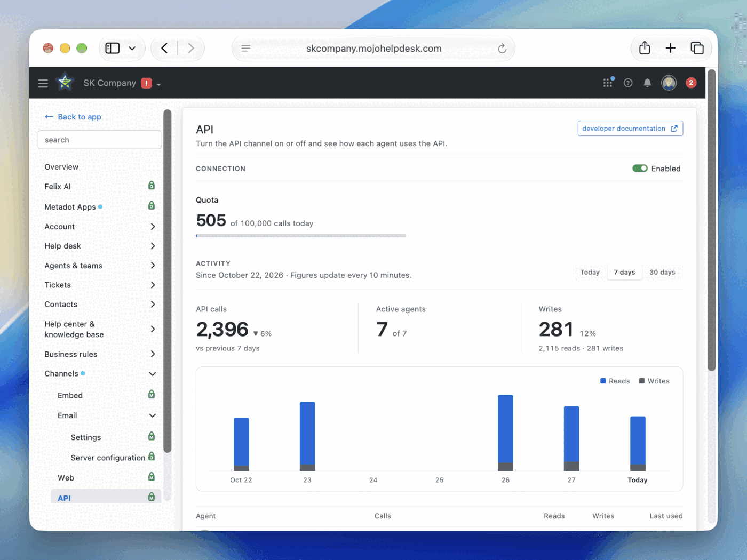Select the 30 days activity tab
The width and height of the screenshot is (747, 560).
662,272
